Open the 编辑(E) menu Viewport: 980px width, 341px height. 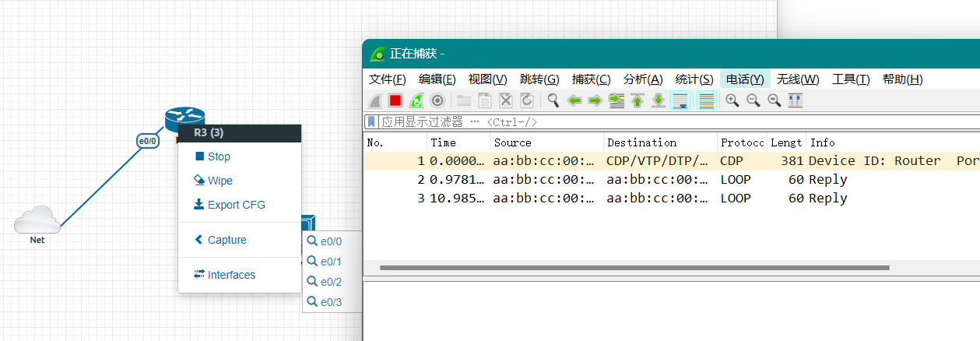coord(437,79)
